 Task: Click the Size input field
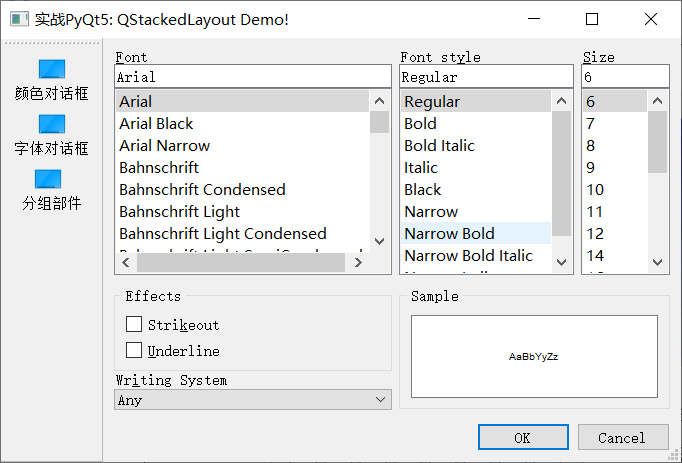pos(624,77)
